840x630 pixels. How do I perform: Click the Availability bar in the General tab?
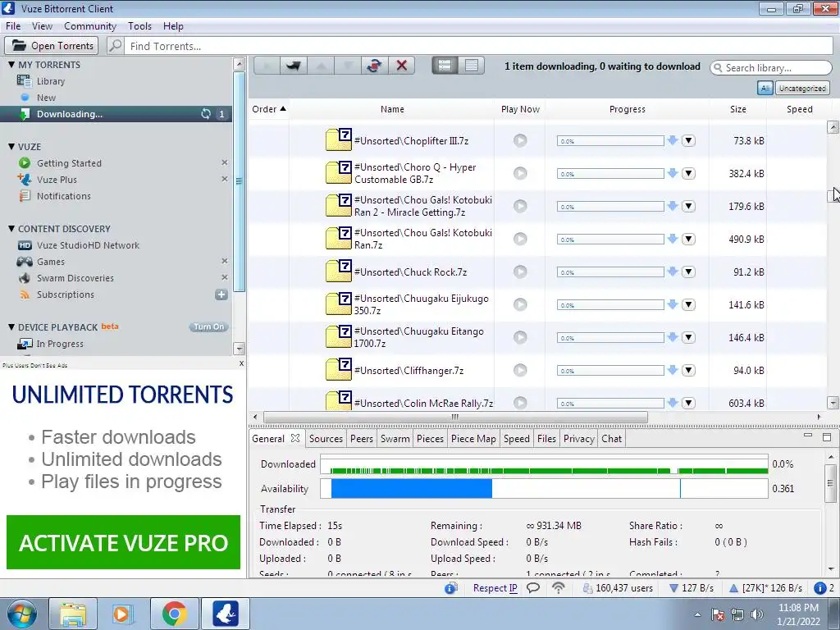(544, 489)
